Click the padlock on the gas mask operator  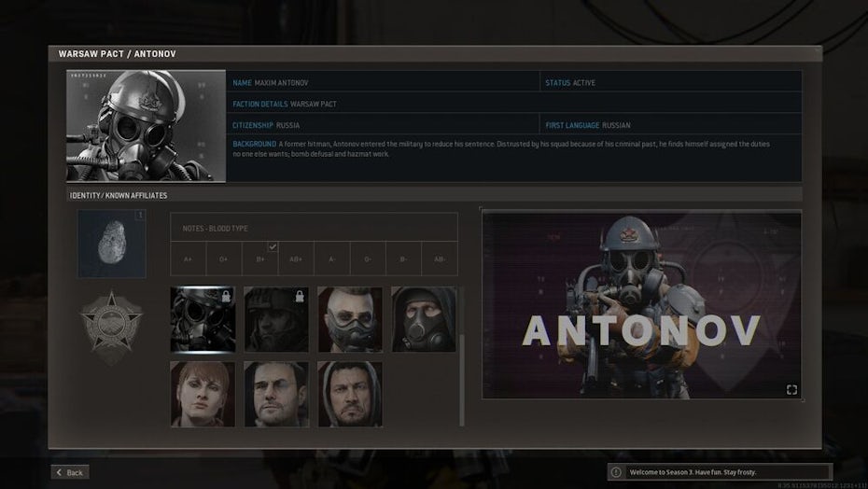228,295
